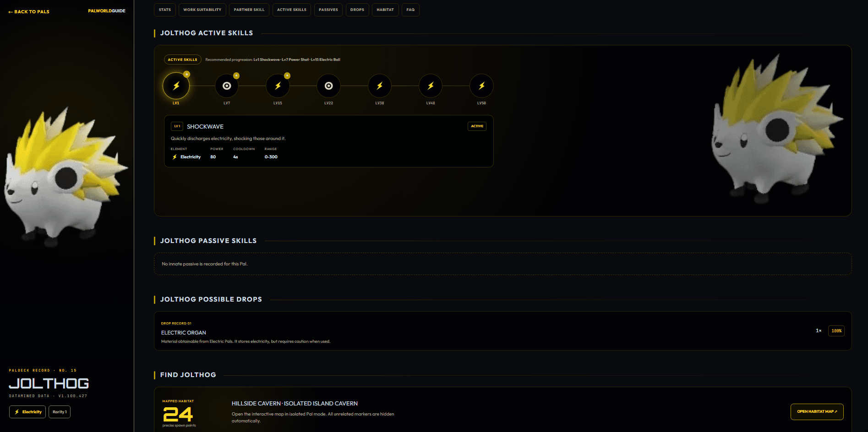Click the Shockwave skill description text
The width and height of the screenshot is (868, 432).
tap(228, 139)
